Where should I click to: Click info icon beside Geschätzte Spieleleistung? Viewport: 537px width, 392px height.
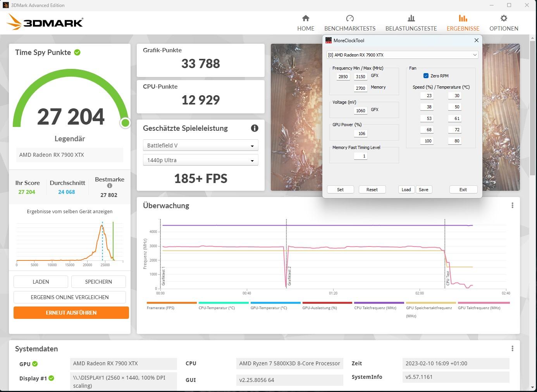(x=255, y=128)
